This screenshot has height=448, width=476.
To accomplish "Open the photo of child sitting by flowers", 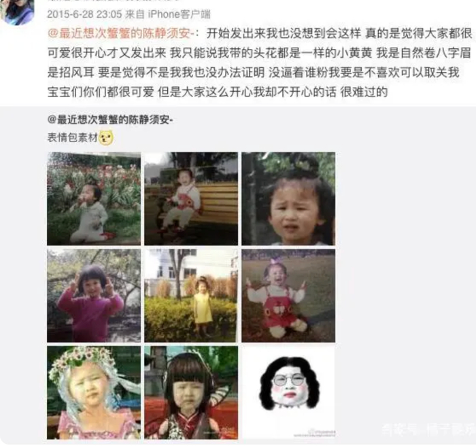I will [x=94, y=199].
